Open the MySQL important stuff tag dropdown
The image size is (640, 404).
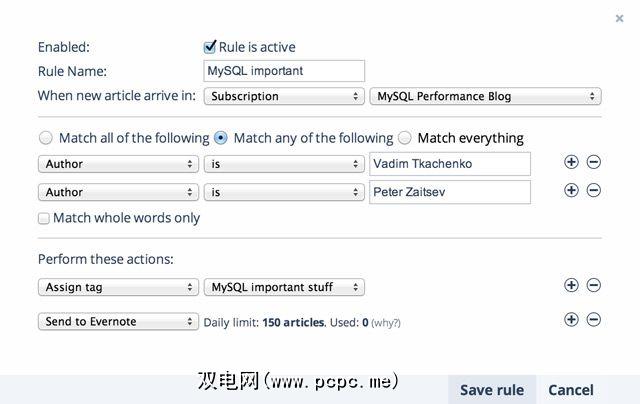[x=283, y=287]
